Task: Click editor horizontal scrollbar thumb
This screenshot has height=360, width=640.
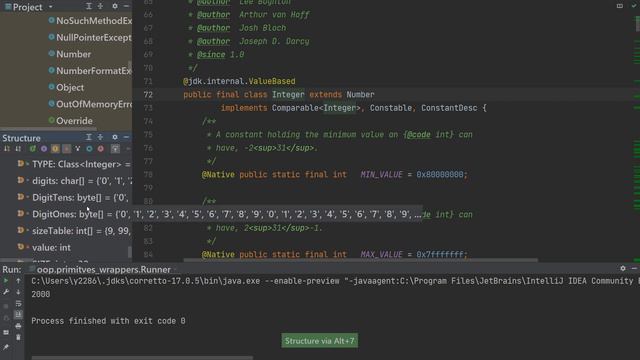Action: [x=361, y=260]
